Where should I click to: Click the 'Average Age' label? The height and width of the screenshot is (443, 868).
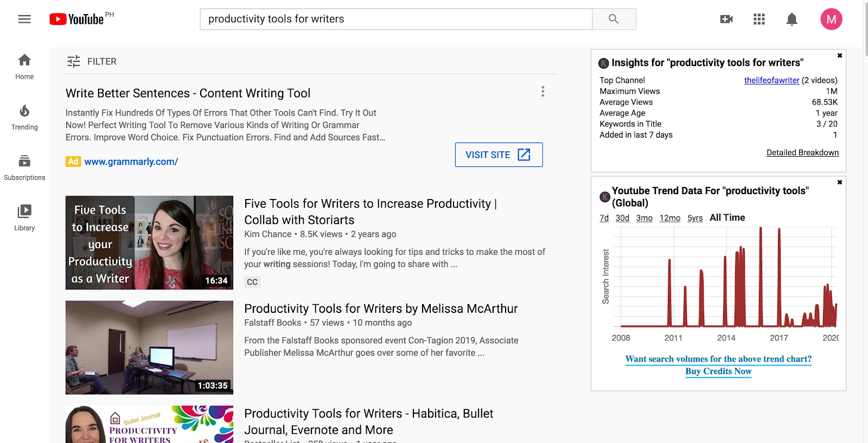(x=622, y=113)
